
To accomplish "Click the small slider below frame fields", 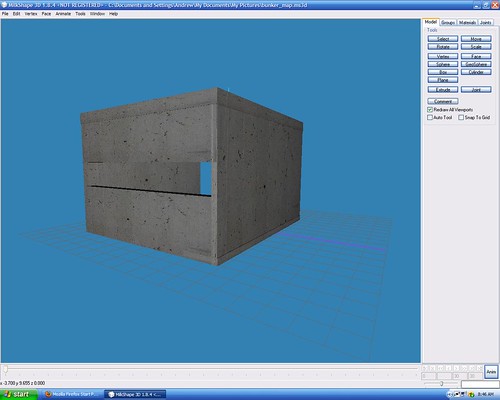I will click(441, 384).
